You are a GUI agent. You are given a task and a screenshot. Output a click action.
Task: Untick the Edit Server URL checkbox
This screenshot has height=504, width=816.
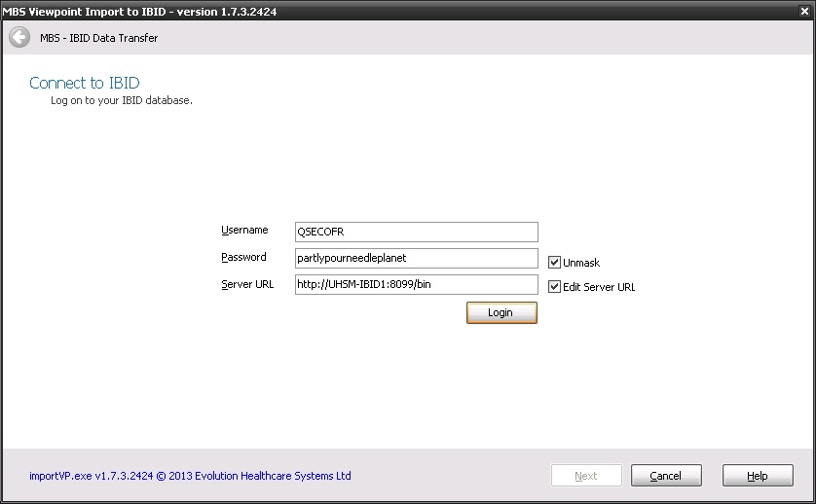click(554, 287)
